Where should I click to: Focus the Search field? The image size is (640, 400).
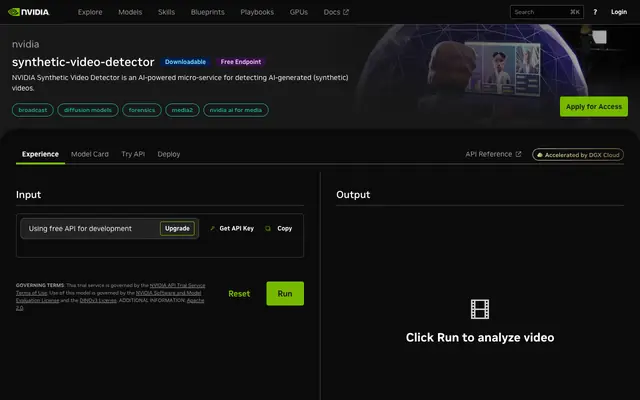[547, 12]
